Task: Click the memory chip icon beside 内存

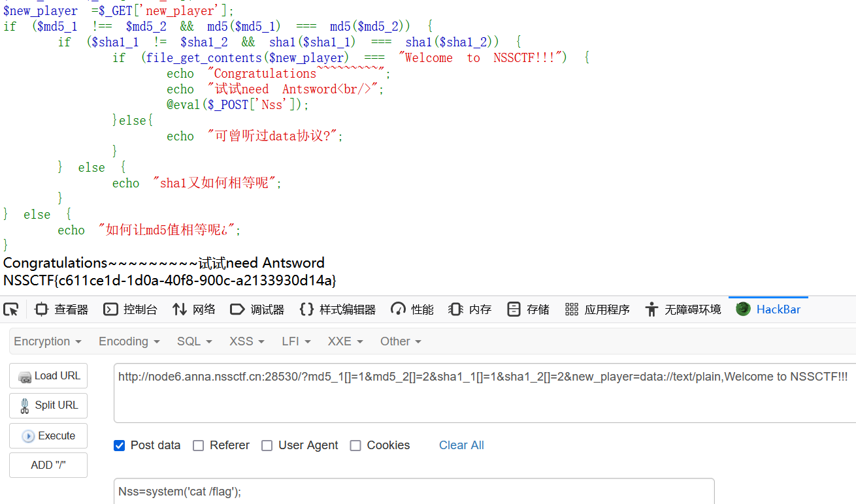Action: coord(456,309)
